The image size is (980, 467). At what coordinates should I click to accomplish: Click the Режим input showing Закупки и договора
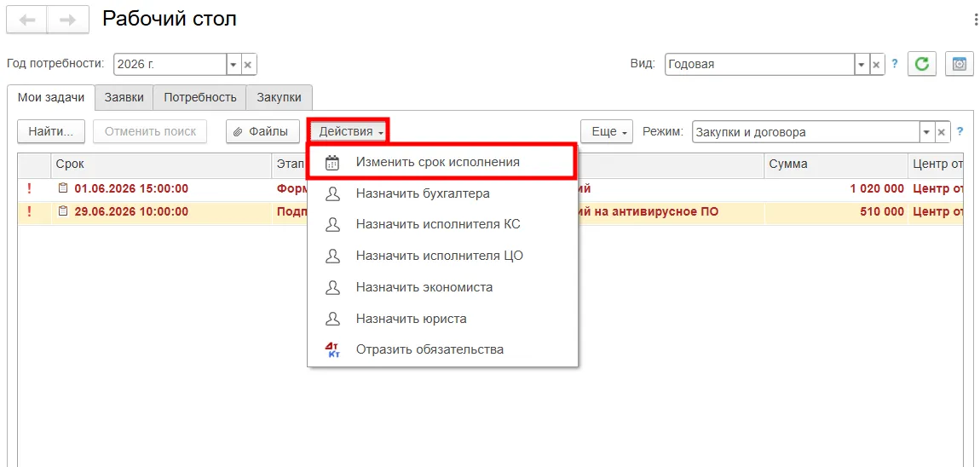pos(805,132)
